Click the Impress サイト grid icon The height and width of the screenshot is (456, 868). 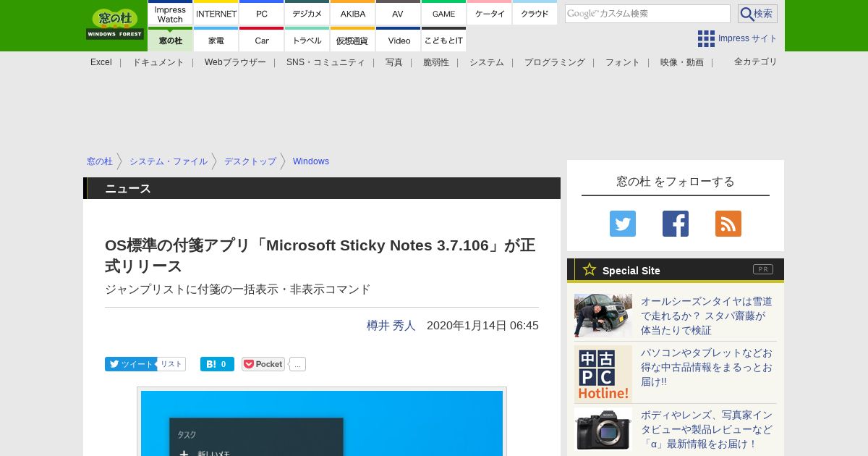pos(706,38)
